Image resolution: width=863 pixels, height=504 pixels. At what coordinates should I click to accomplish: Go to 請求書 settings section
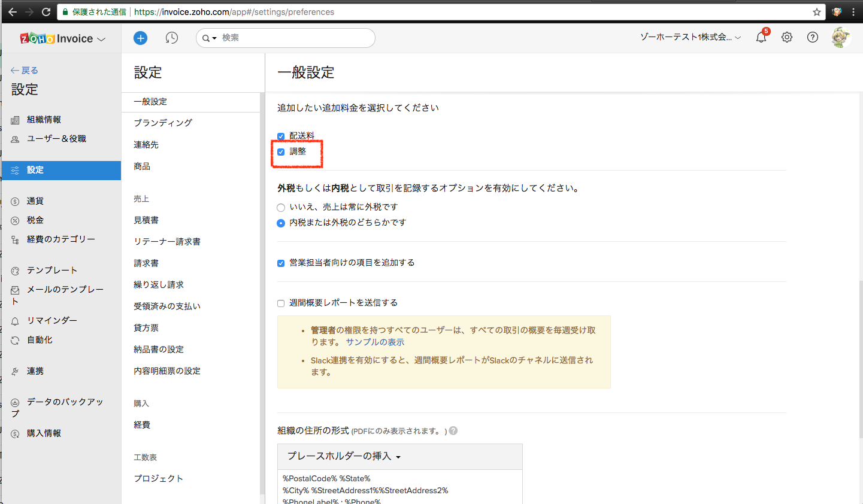[x=146, y=263]
